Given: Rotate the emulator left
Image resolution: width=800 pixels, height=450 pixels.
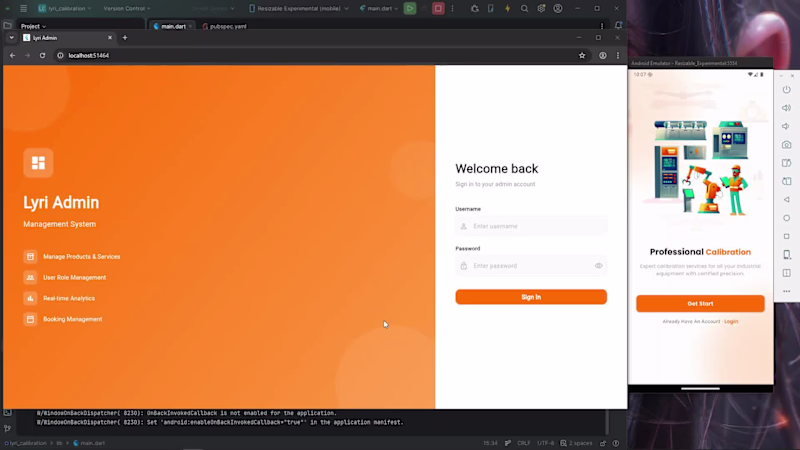Looking at the screenshot, I should click(786, 163).
